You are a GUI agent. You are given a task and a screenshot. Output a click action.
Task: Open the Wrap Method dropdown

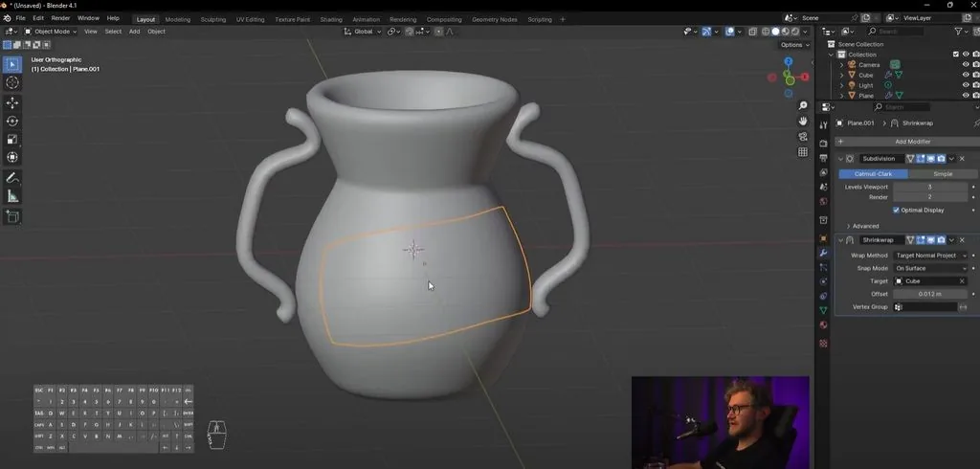click(x=929, y=256)
